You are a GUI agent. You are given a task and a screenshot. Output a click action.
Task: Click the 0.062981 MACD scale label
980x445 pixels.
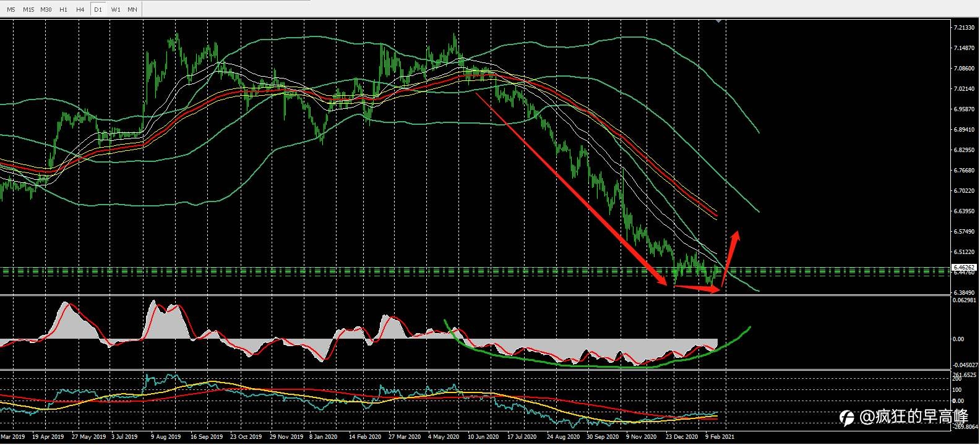(x=965, y=300)
